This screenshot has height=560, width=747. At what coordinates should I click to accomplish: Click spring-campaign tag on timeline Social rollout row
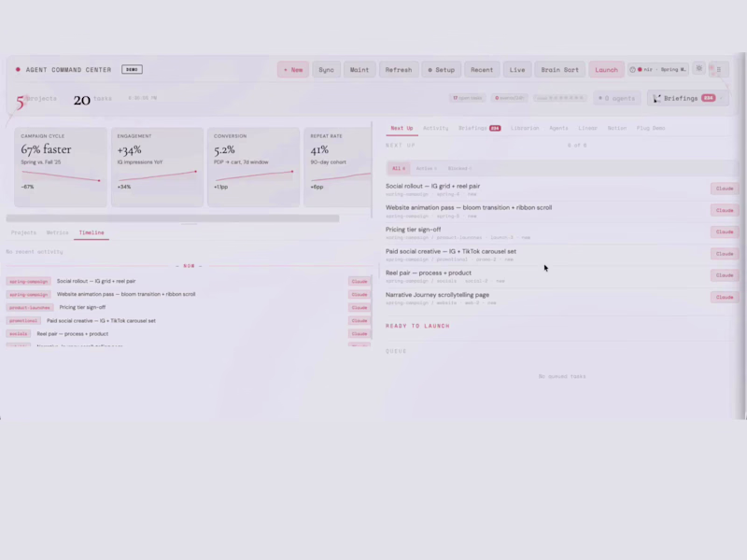tap(29, 282)
